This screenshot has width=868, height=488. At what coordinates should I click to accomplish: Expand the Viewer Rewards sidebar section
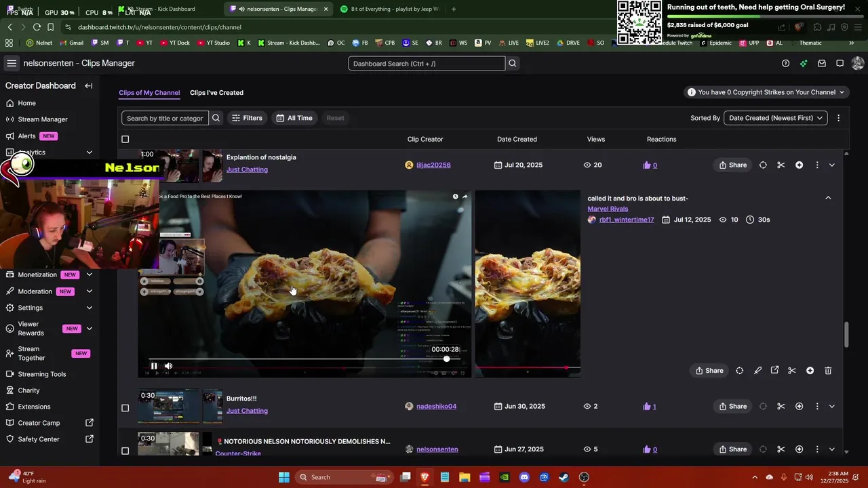89,329
